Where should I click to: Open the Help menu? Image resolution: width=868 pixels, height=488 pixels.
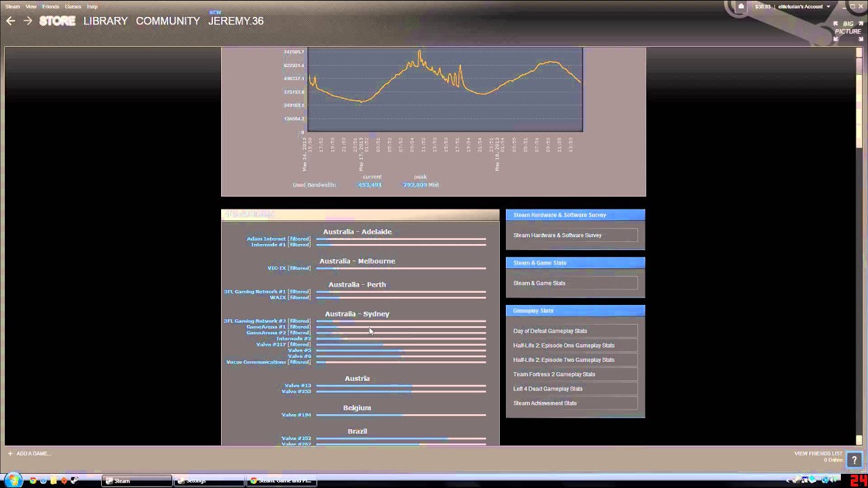pyautogui.click(x=92, y=7)
